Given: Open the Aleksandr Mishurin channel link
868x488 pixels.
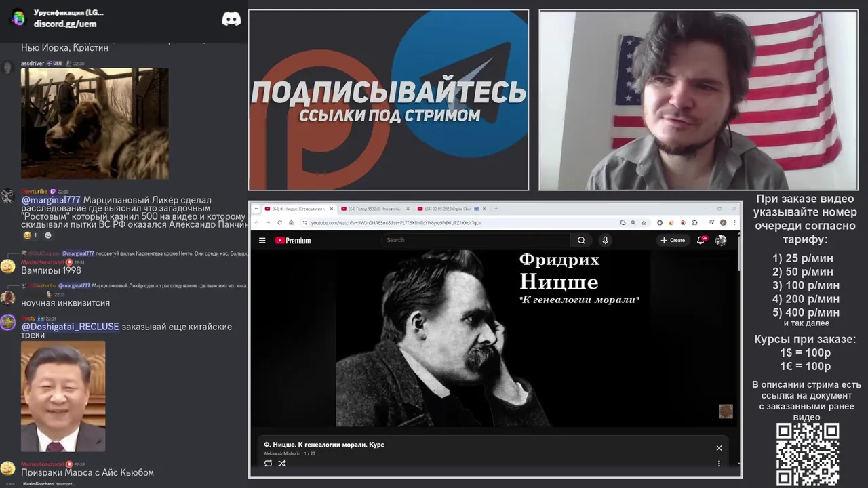Looking at the screenshot, I should click(x=282, y=453).
